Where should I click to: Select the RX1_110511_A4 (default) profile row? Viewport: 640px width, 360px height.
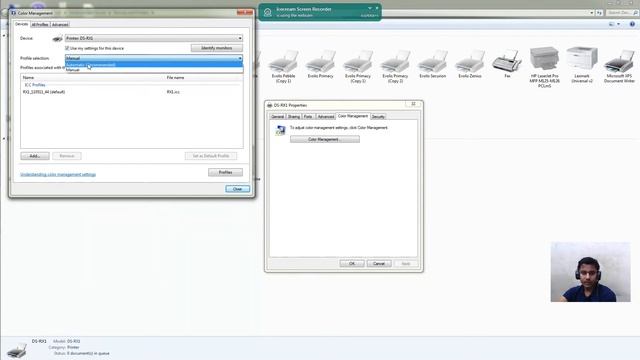[x=131, y=92]
